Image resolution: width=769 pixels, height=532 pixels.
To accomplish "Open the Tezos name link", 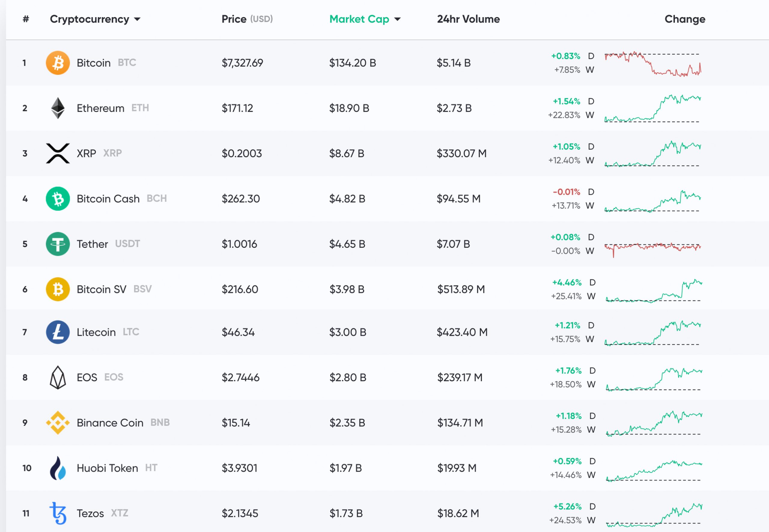I will (x=90, y=513).
